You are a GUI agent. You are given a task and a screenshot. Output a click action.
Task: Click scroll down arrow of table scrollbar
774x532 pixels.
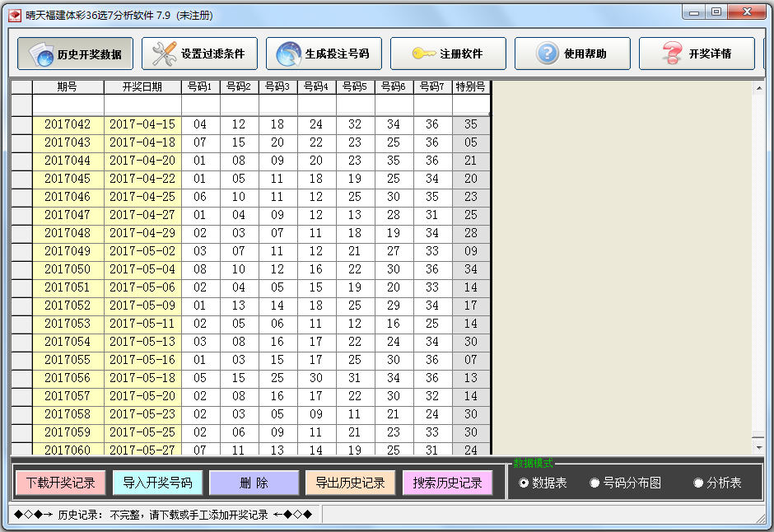coord(758,448)
